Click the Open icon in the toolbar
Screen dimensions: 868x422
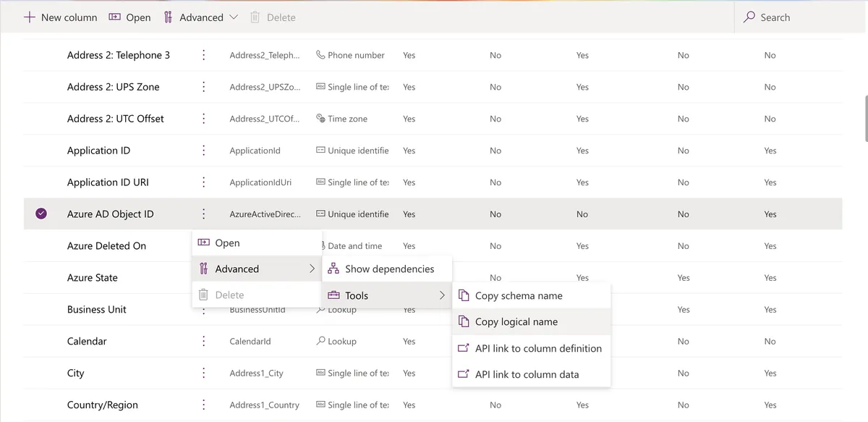(x=114, y=17)
